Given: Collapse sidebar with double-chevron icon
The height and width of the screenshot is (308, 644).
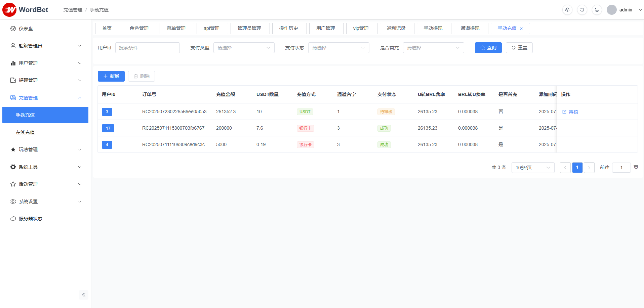Looking at the screenshot, I should [84, 295].
